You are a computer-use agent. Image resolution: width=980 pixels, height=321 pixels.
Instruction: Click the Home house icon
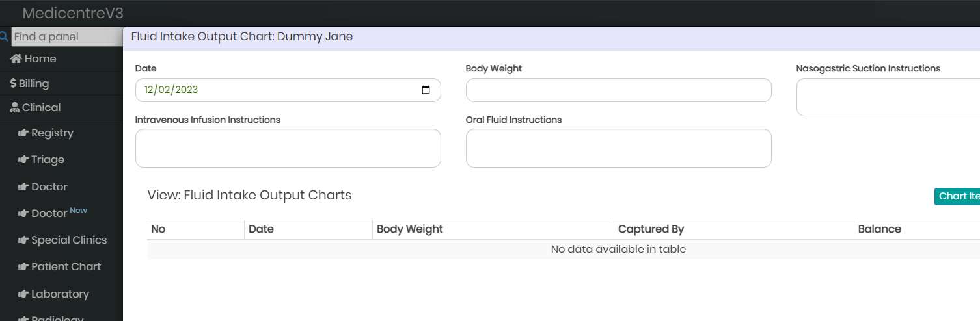tap(16, 58)
